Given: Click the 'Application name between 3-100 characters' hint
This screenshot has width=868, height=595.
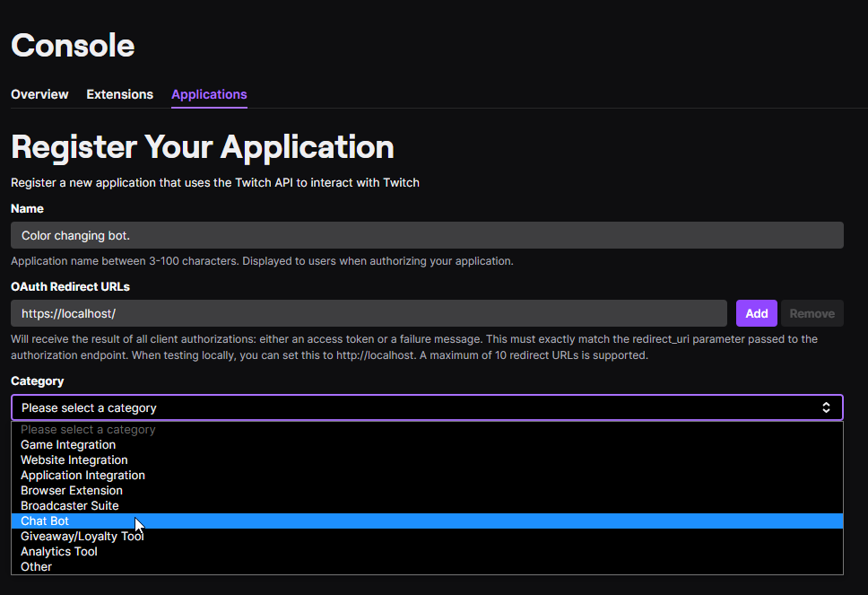Looking at the screenshot, I should [262, 261].
